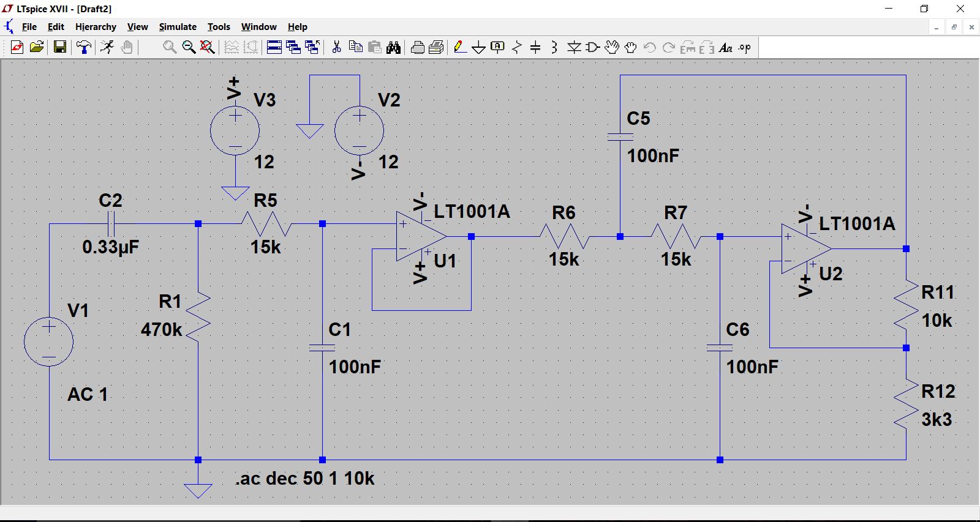Select the Label Net tool
This screenshot has width=980, height=522.
(x=498, y=47)
